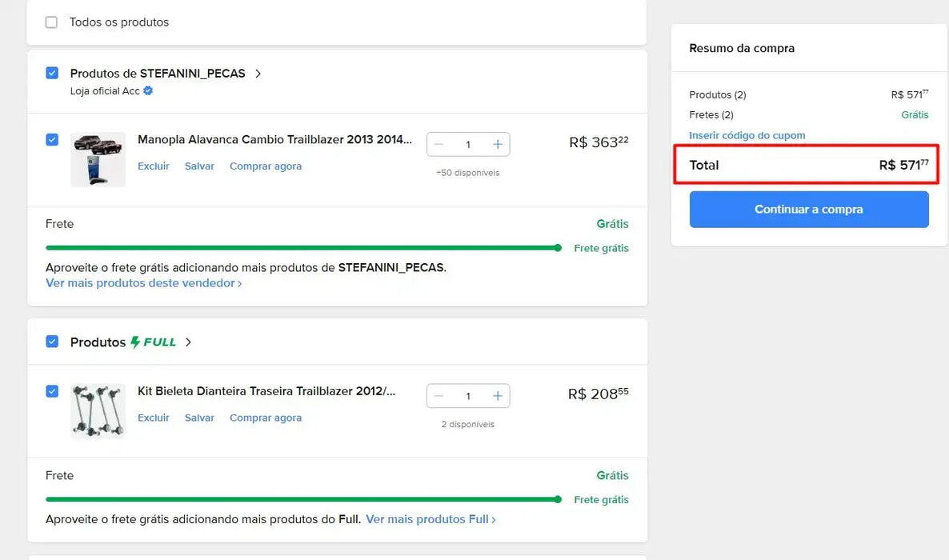The height and width of the screenshot is (560, 949).
Task: Toggle the Produtos FULL group checkbox
Action: click(x=52, y=342)
